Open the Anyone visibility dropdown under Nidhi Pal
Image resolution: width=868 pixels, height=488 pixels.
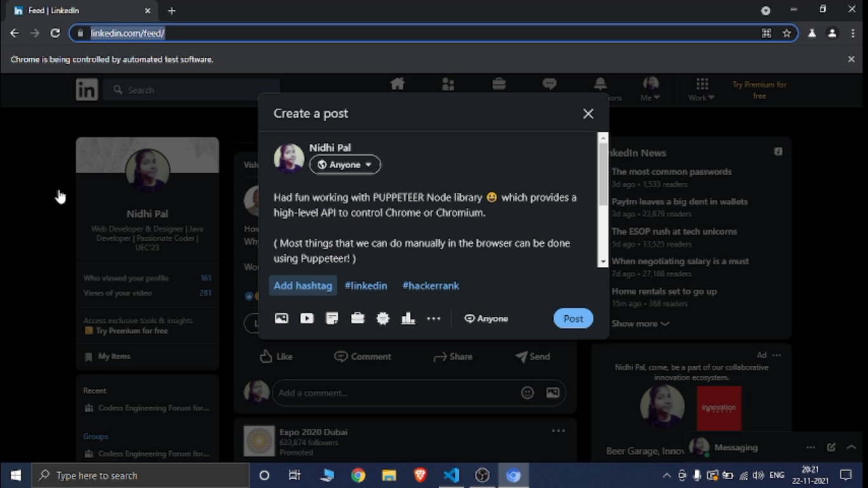pyautogui.click(x=345, y=165)
